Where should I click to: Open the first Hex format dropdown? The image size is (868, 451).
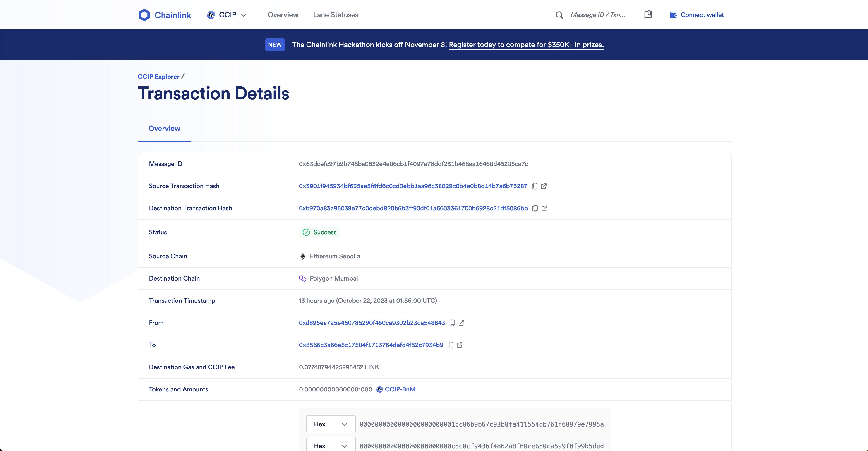331,424
